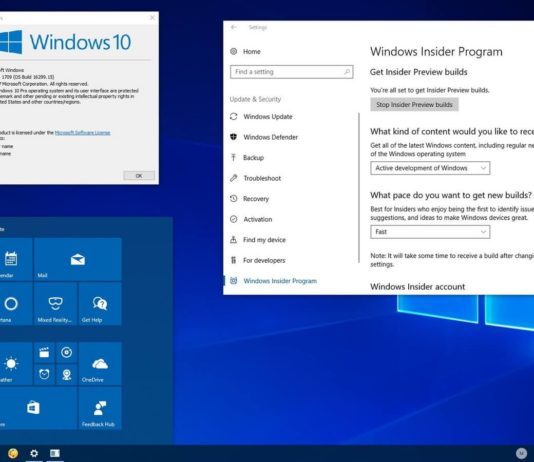Open the Microsoft Software License link

pyautogui.click(x=82, y=133)
